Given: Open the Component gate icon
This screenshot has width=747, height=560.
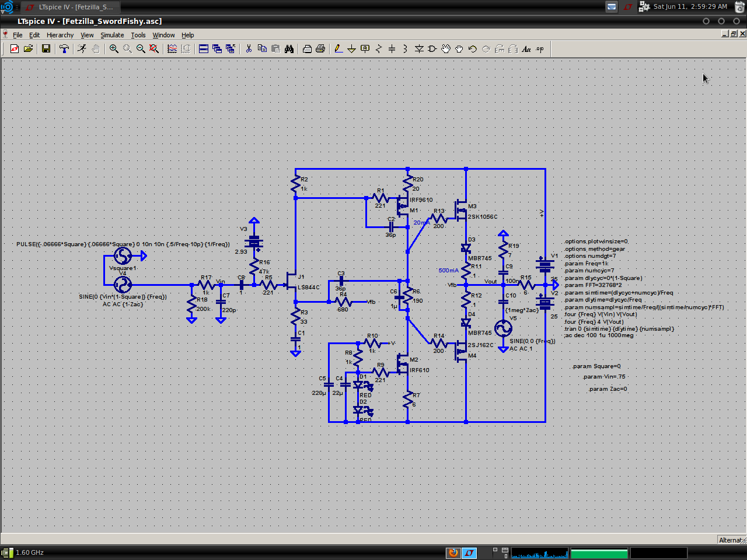Looking at the screenshot, I should [432, 49].
